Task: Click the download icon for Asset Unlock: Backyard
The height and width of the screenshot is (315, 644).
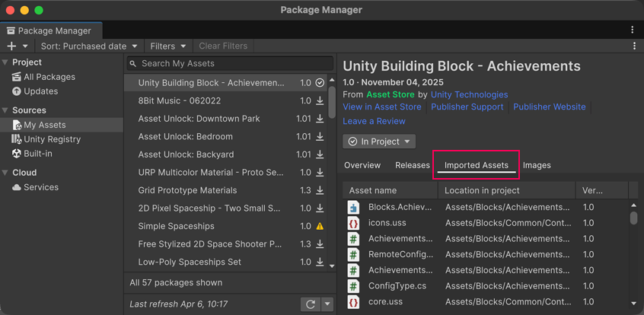Action: [320, 154]
